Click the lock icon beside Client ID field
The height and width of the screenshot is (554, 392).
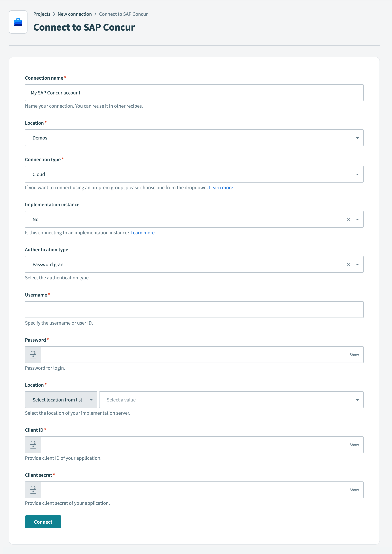(33, 444)
